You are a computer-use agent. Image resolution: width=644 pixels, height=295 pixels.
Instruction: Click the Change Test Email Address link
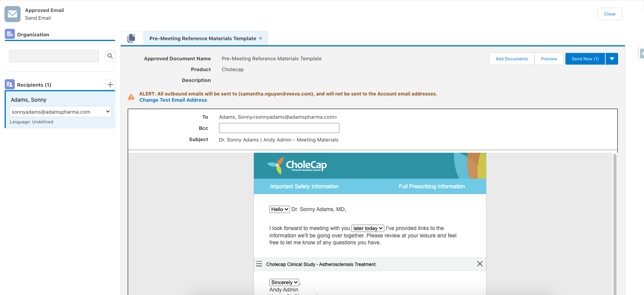coord(173,100)
